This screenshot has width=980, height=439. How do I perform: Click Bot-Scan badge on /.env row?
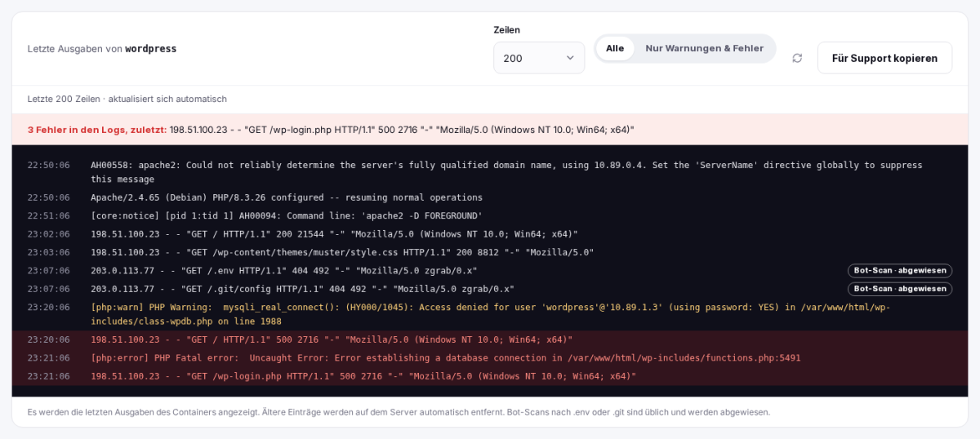[x=900, y=271]
